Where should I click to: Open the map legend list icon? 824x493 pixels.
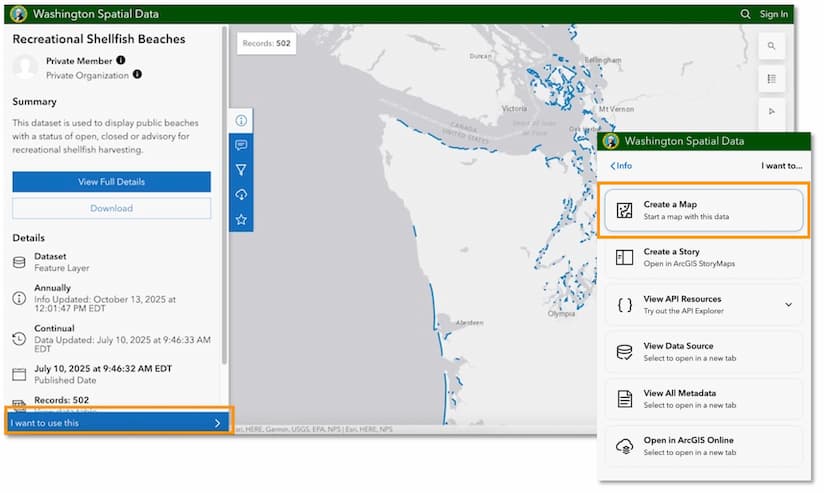pyautogui.click(x=771, y=79)
